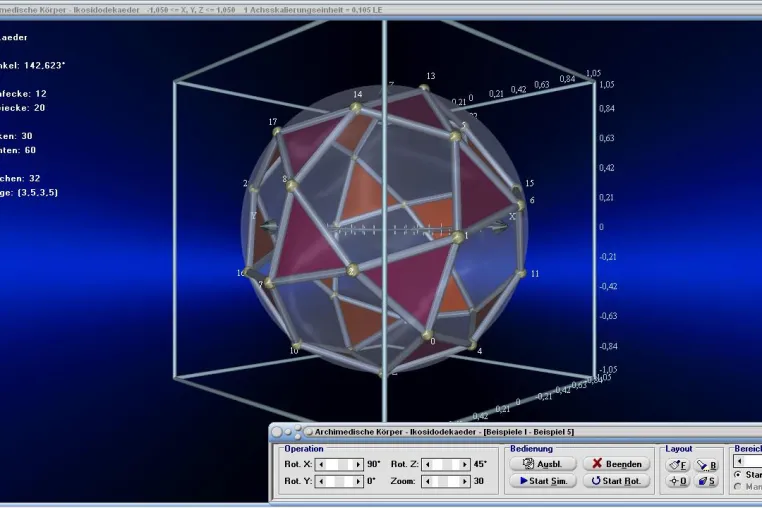Select the 'Star...' radio button in Bereich

tap(738, 474)
